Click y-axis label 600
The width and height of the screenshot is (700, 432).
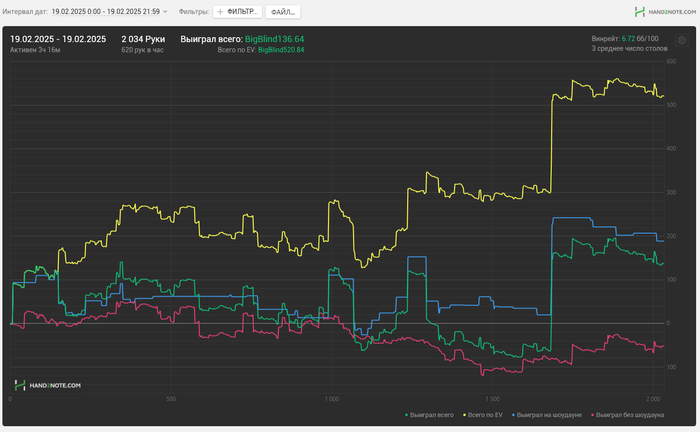coord(671,62)
